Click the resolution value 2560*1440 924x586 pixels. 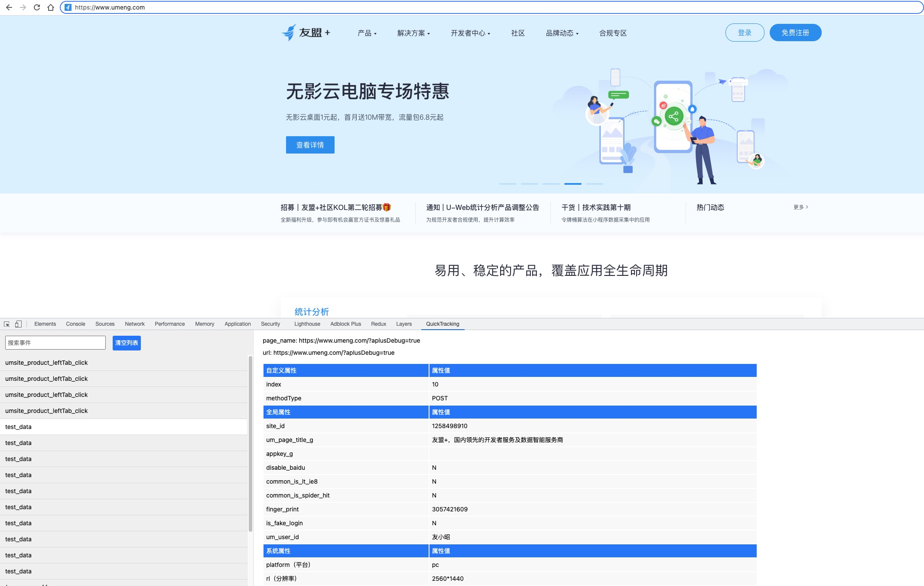[x=448, y=579]
